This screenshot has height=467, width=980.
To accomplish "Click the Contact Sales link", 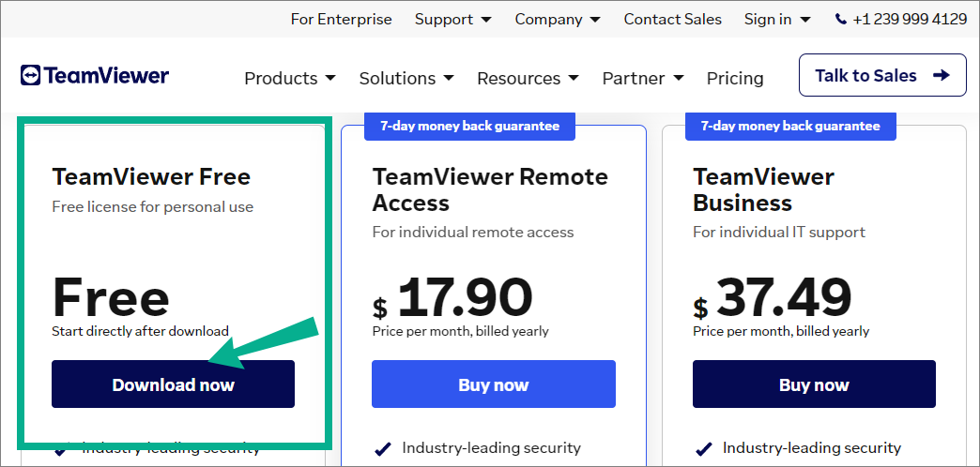I will pos(672,20).
